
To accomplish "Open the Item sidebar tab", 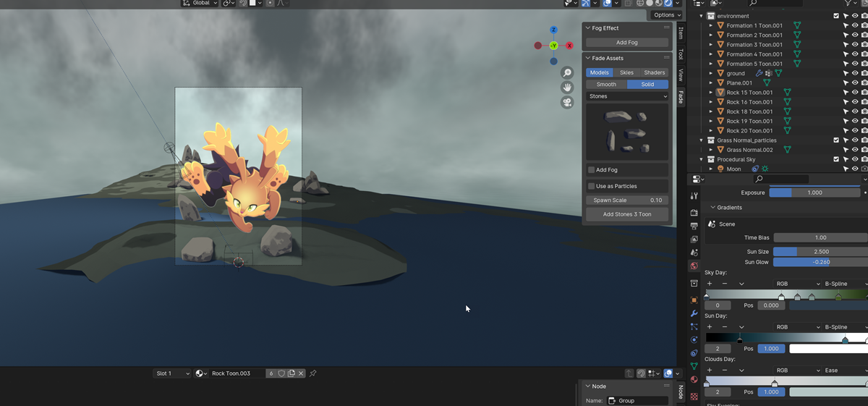I will 681,33.
